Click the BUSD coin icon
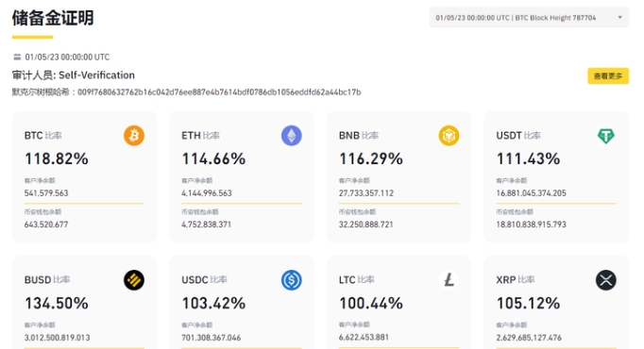Screen dimensions: 644x349 click(x=134, y=280)
